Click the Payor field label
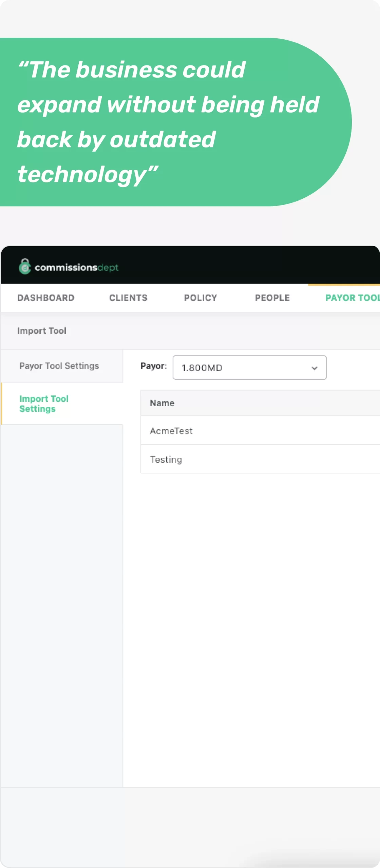The width and height of the screenshot is (380, 868). pyautogui.click(x=154, y=366)
